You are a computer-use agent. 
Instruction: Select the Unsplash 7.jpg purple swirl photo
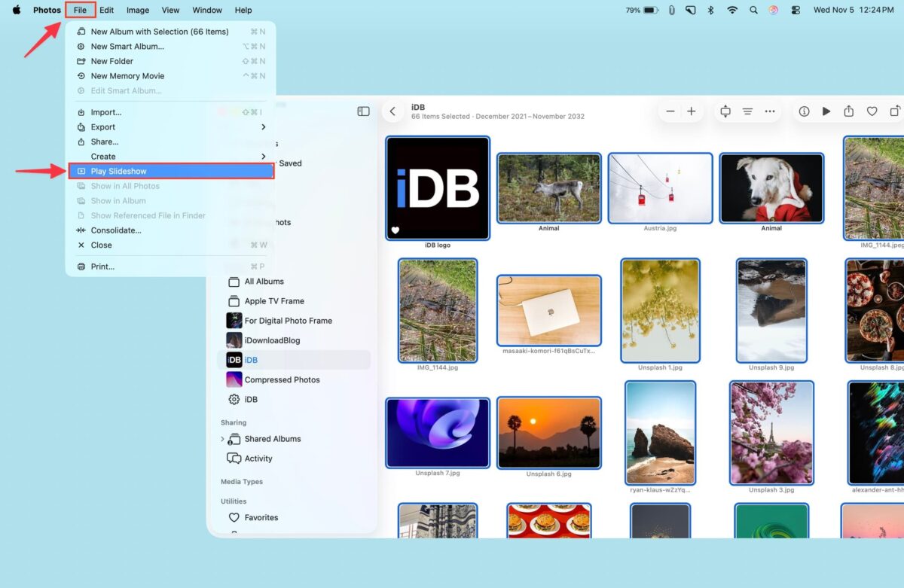point(438,433)
